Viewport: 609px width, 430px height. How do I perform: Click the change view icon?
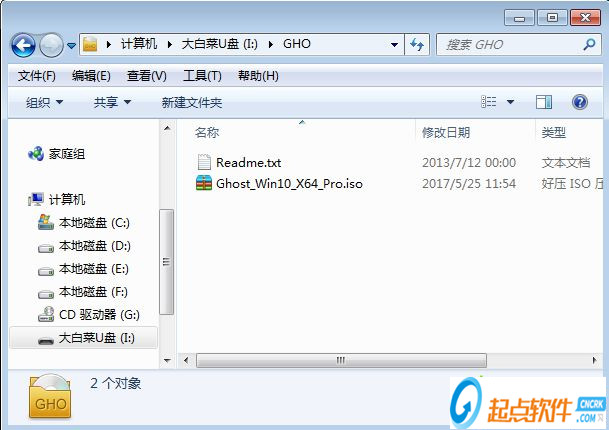489,102
